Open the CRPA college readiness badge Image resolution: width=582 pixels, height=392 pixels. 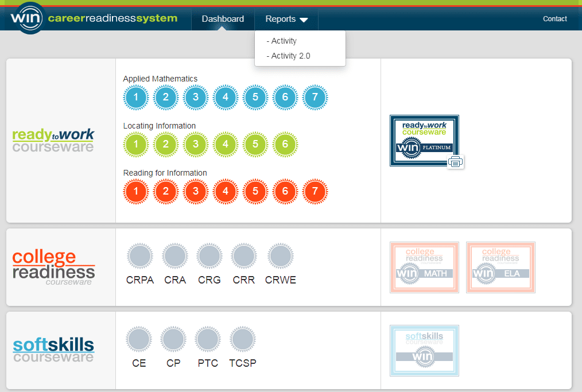(140, 257)
